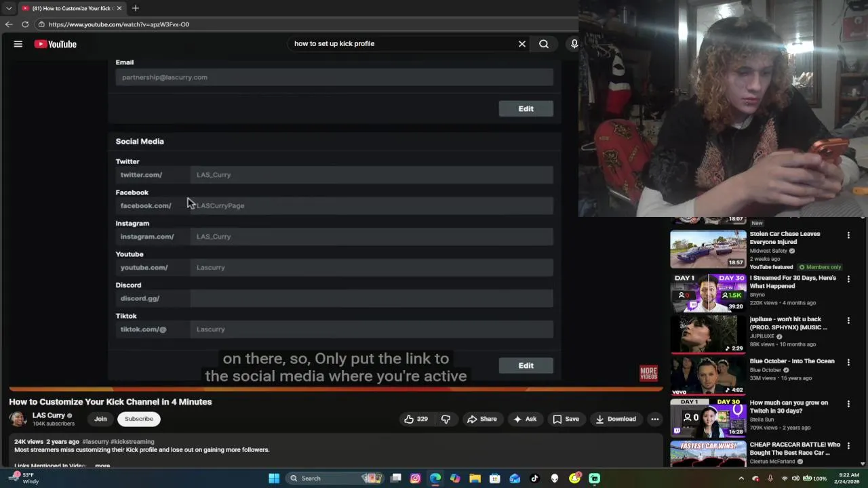Open a new browser tab

coord(136,8)
